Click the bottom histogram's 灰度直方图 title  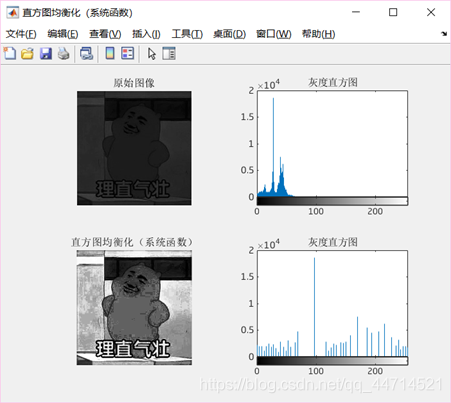coord(333,242)
